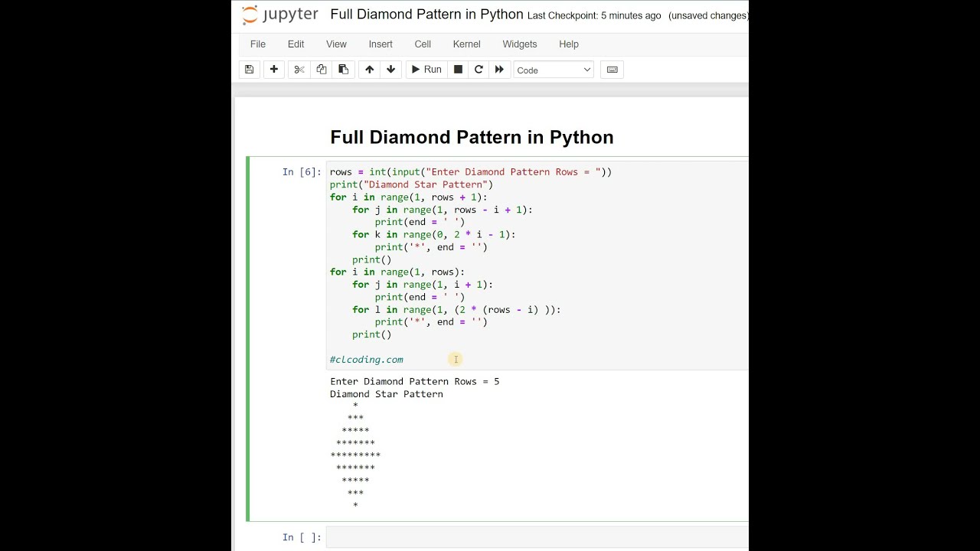Open the Help menu
The width and height of the screenshot is (980, 551).
[569, 44]
